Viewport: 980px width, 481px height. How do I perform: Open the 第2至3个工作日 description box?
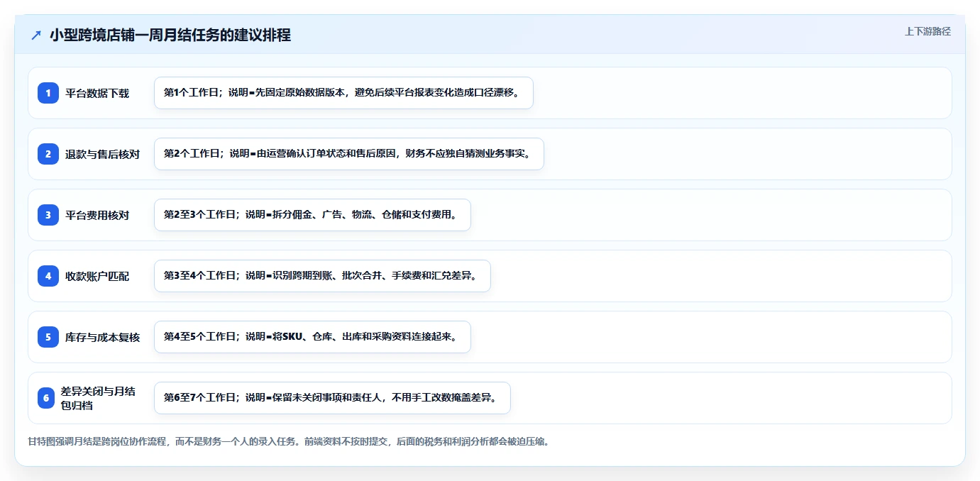[312, 215]
